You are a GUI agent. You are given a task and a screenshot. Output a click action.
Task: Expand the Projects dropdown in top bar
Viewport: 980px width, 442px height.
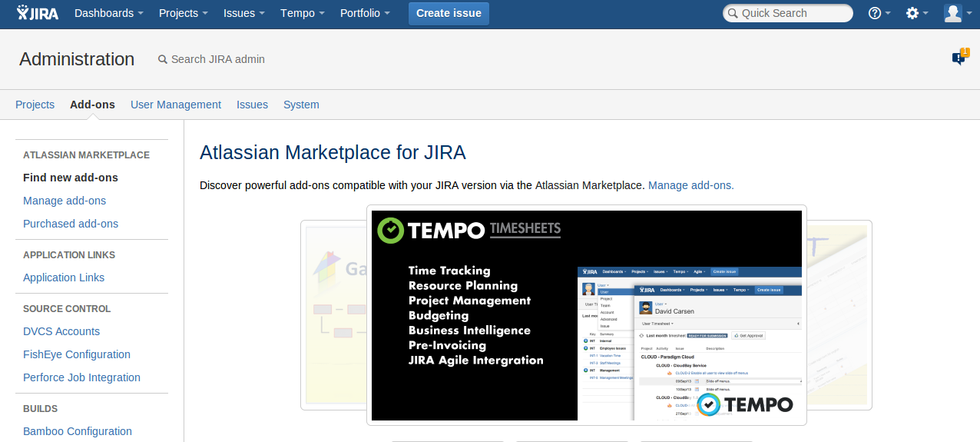[184, 13]
